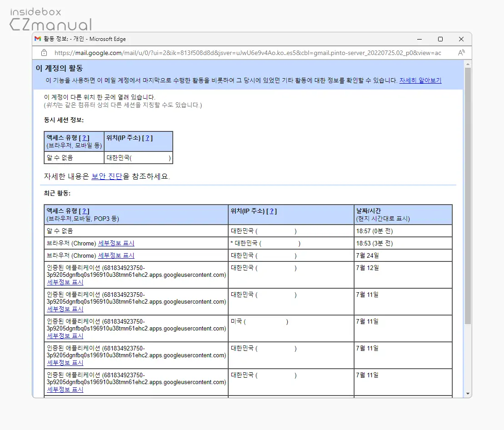Click scrollbar down arrow
This screenshot has width=504, height=430.
point(468,394)
